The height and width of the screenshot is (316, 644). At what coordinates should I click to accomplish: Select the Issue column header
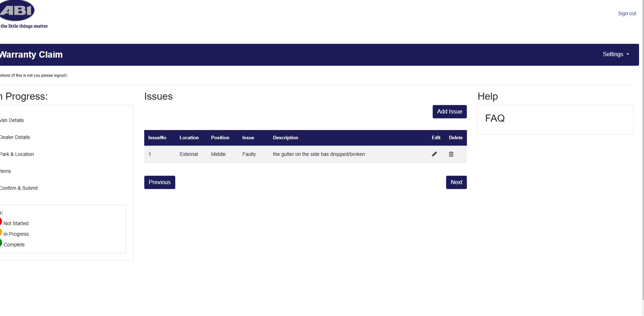tap(248, 138)
